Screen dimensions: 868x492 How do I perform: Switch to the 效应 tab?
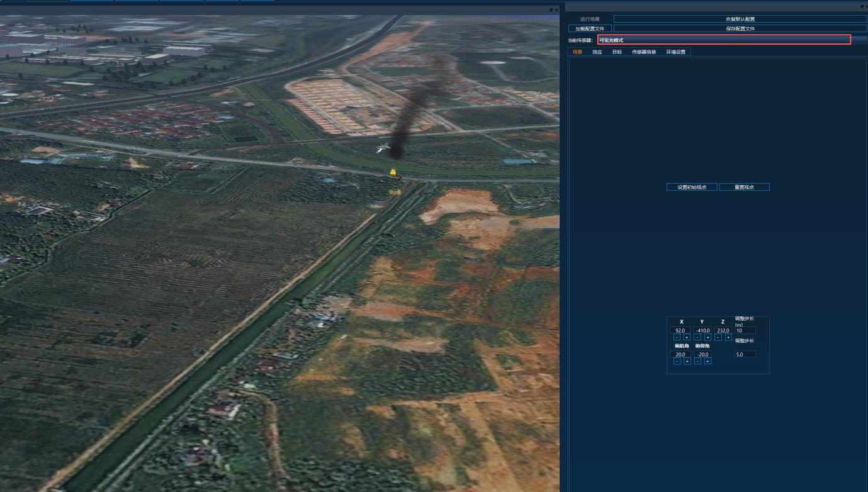(x=597, y=52)
